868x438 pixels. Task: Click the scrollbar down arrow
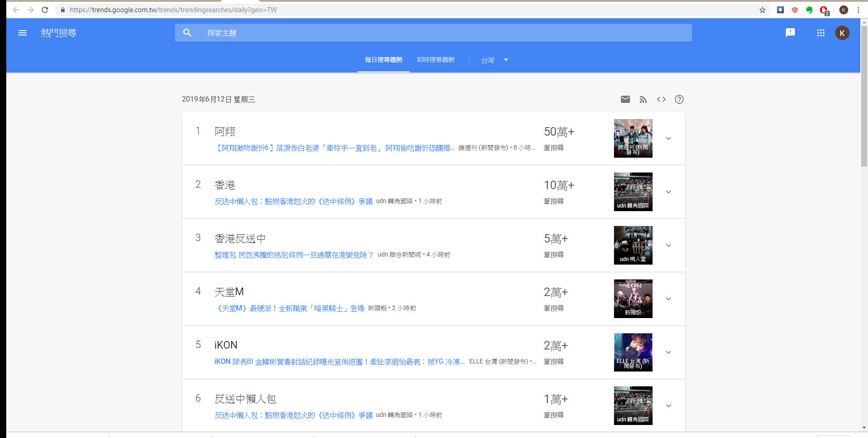pos(864,428)
